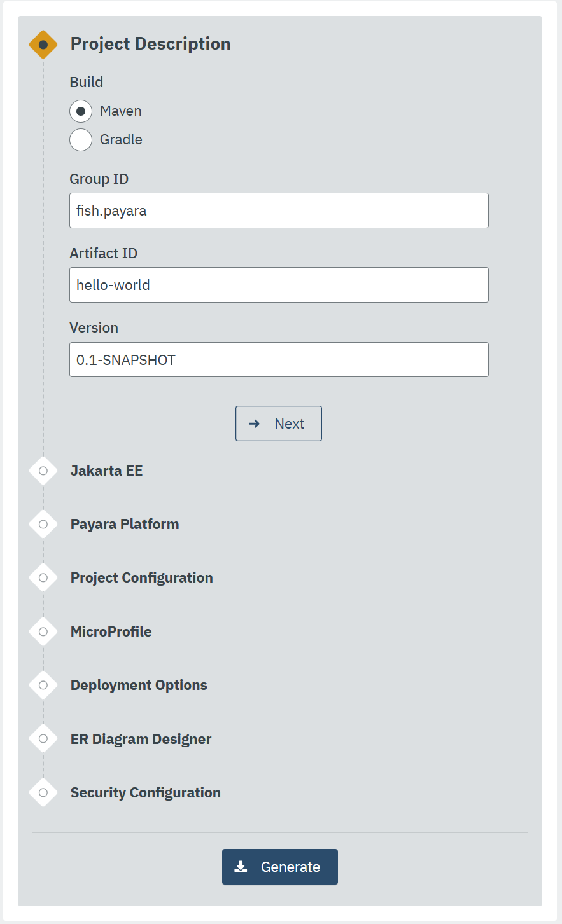Click the MicroProfile step diamond marker

(x=43, y=632)
